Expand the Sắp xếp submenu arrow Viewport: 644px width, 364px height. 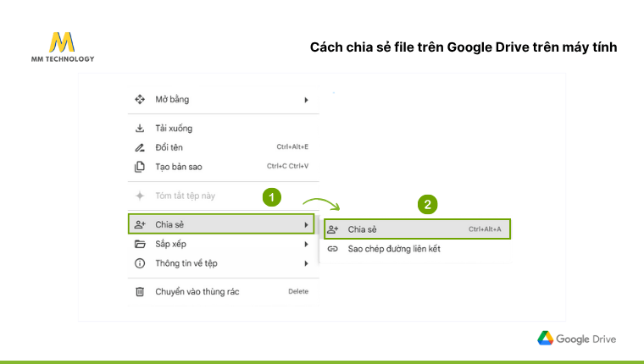(306, 244)
